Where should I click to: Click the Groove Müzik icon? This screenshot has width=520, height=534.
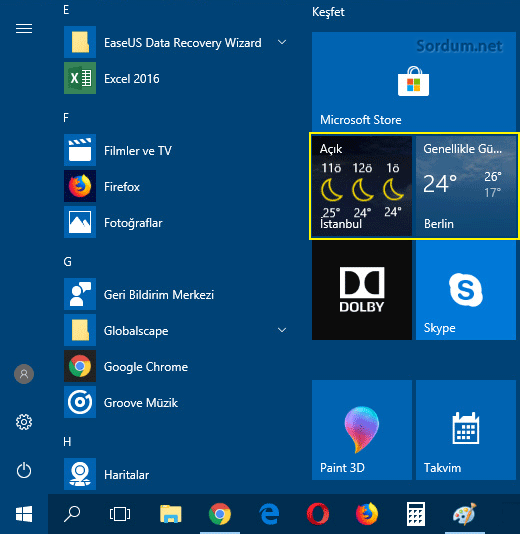80,402
